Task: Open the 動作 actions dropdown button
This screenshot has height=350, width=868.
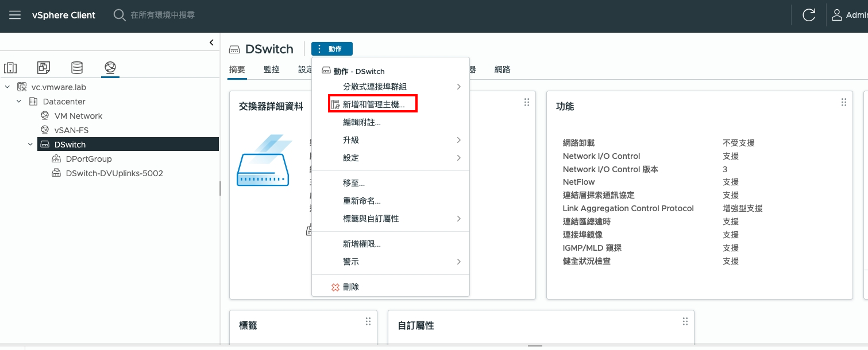Action: tap(332, 49)
